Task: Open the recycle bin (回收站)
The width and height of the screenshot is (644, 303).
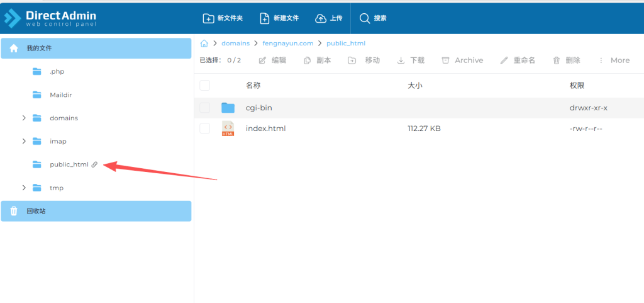Action: tap(36, 211)
